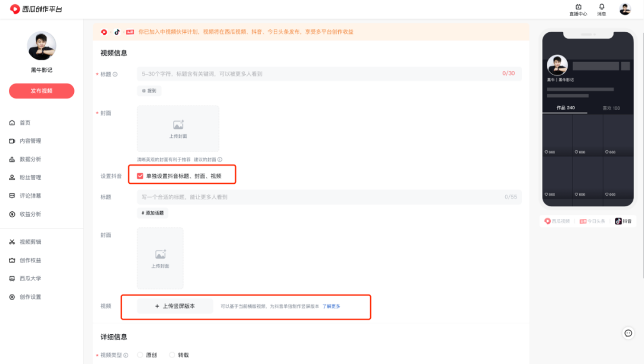
Task: Click the info icon after 建议的封面
Action: [x=219, y=159]
